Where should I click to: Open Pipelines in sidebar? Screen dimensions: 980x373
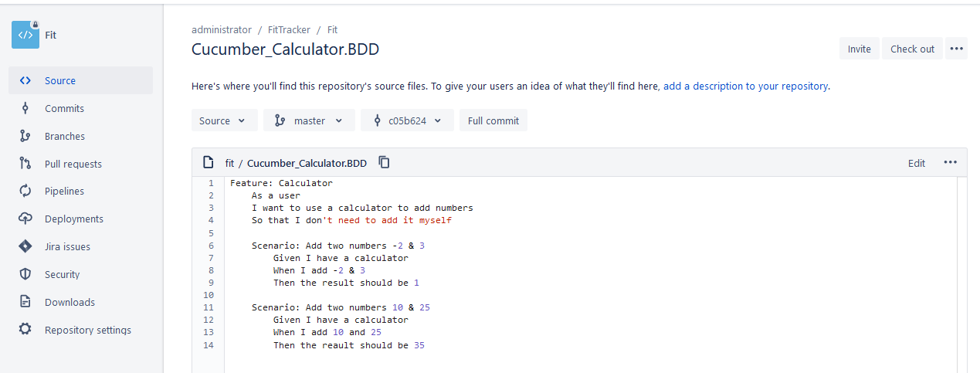coord(81,191)
